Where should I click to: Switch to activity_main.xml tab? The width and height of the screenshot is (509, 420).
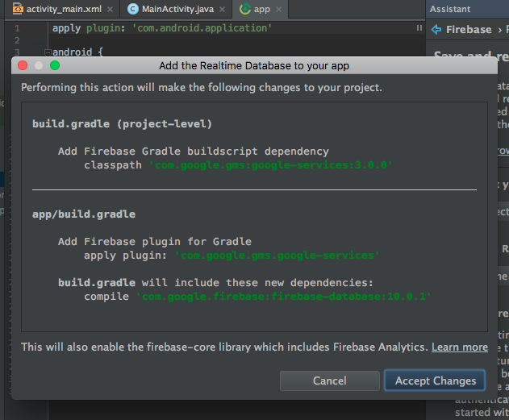click(64, 9)
